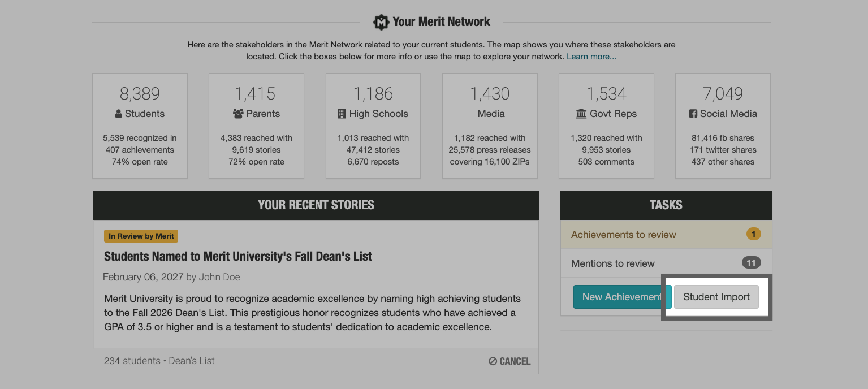Click the cancel circle icon

pos(493,361)
